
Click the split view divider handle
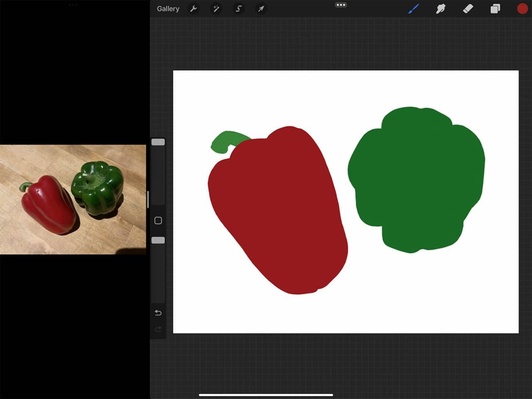coord(148,199)
